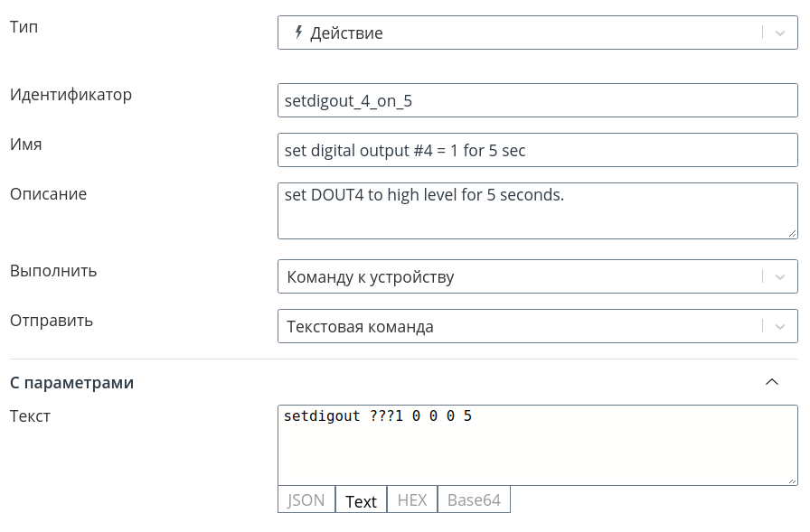Select Действие value in Тип combo box
The height and width of the screenshot is (532, 810).
[346, 33]
